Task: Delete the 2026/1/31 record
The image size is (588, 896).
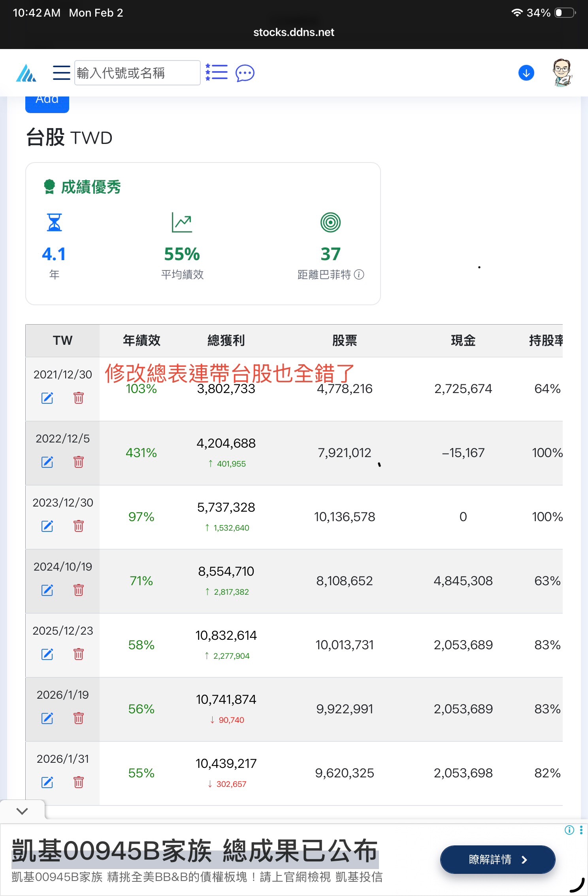Action: point(79,782)
